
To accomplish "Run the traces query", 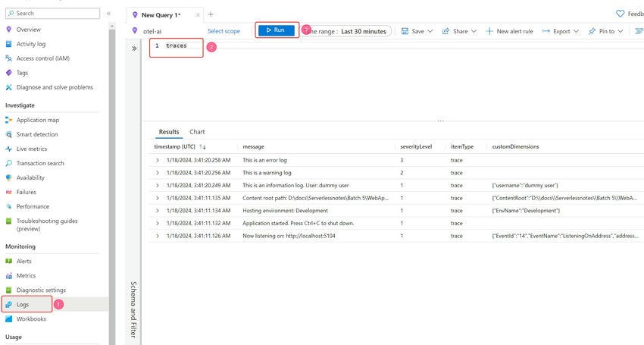I will [277, 30].
